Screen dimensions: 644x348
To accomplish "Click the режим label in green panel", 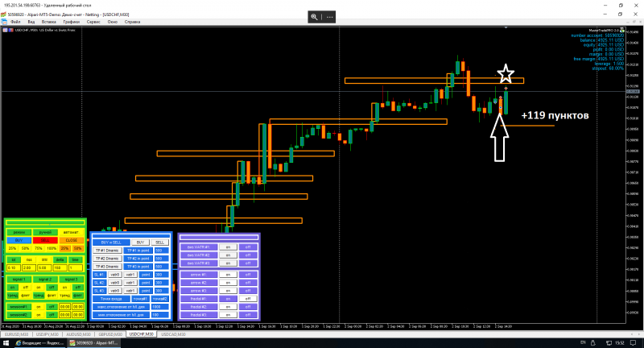I will [x=19, y=232].
